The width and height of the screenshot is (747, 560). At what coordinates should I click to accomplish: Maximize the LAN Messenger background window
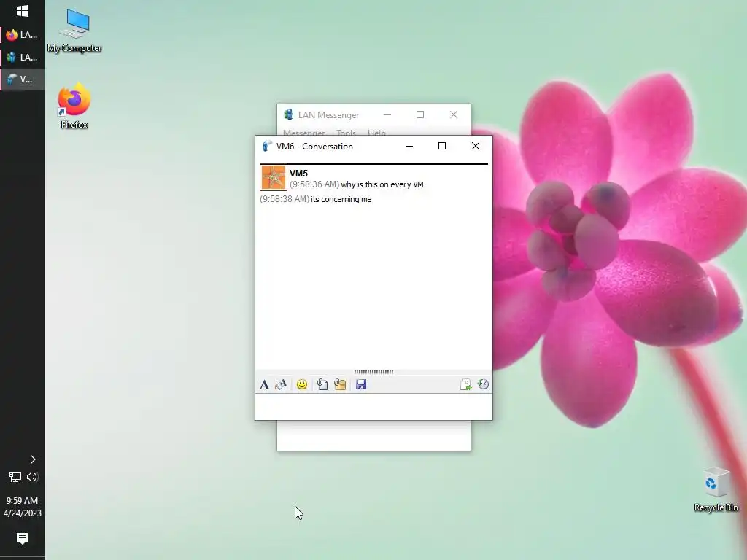pos(420,114)
